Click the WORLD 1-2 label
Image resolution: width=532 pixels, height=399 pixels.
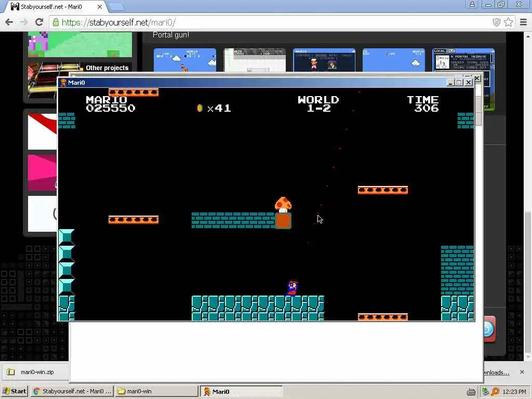pos(318,104)
